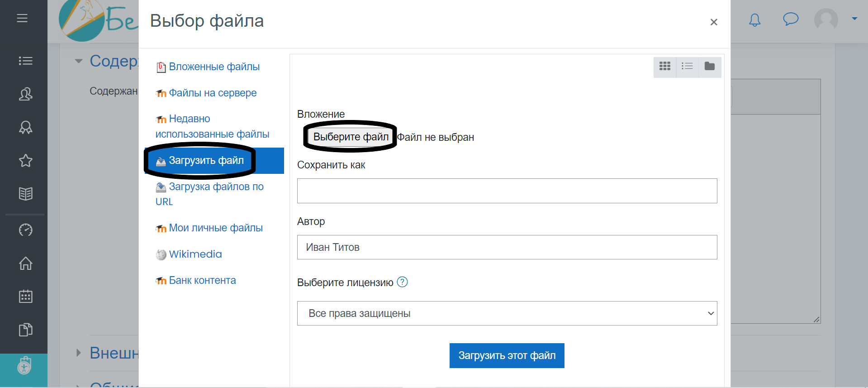Open the accessibility icon at sidebar bottom
Screen dimensions: 868x388
[x=24, y=366]
